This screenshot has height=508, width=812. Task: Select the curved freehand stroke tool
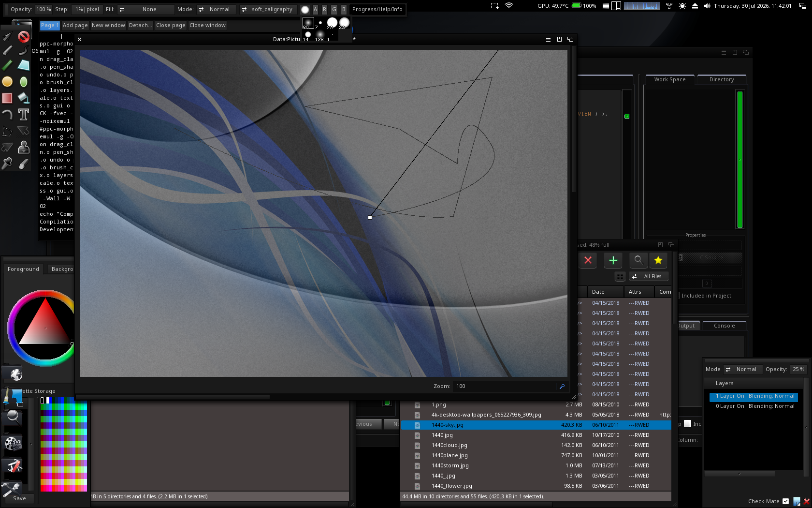(x=24, y=50)
